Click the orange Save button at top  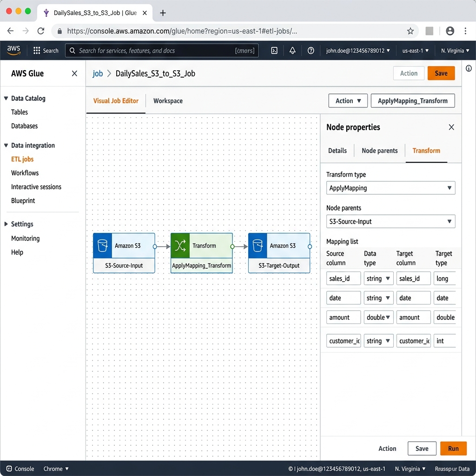click(441, 73)
